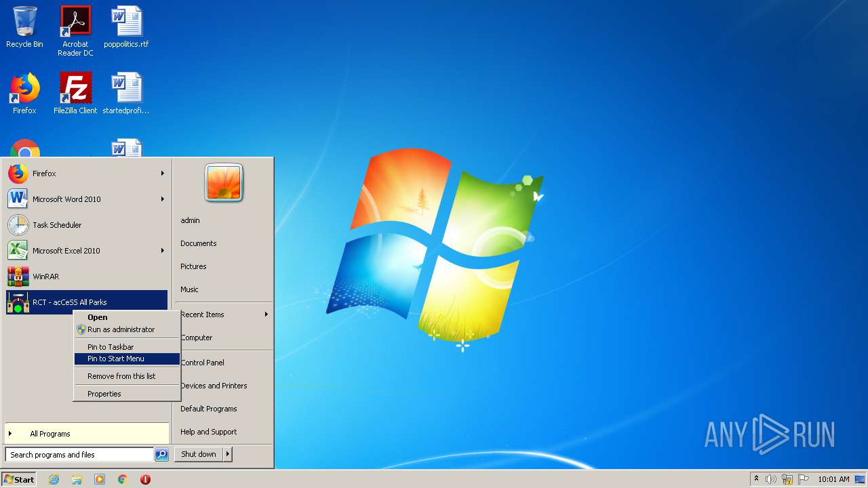Show hidden tray icons arrow
The image size is (868, 488).
coord(756,479)
